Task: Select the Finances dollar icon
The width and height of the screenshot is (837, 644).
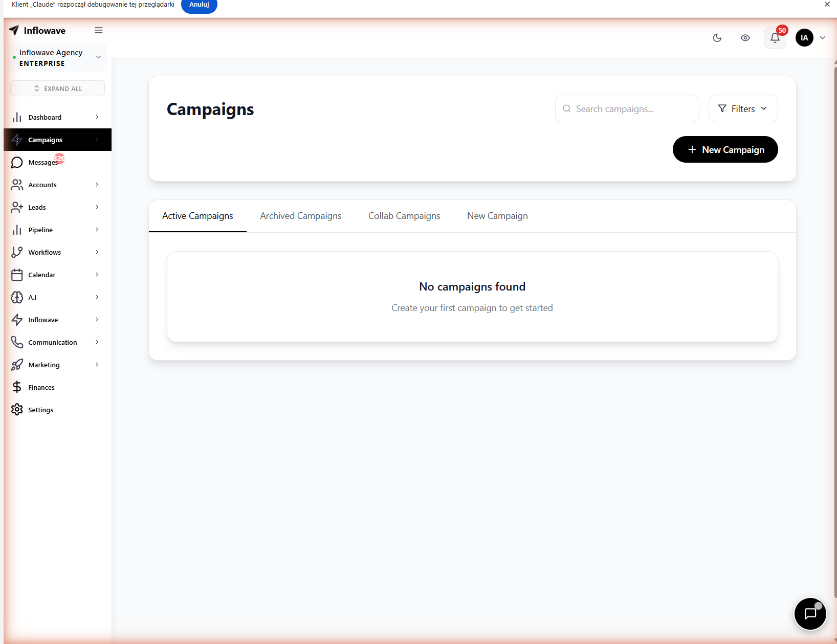Action: pos(17,387)
